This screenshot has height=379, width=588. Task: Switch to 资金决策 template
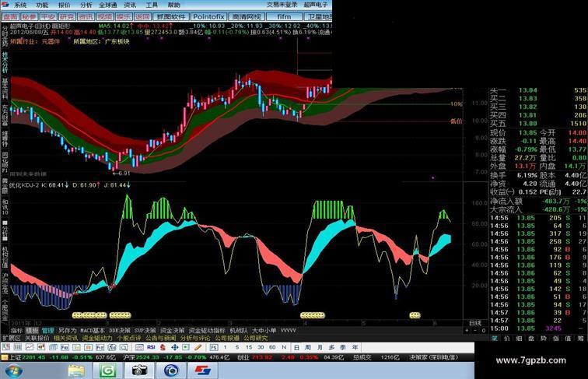pyautogui.click(x=172, y=331)
